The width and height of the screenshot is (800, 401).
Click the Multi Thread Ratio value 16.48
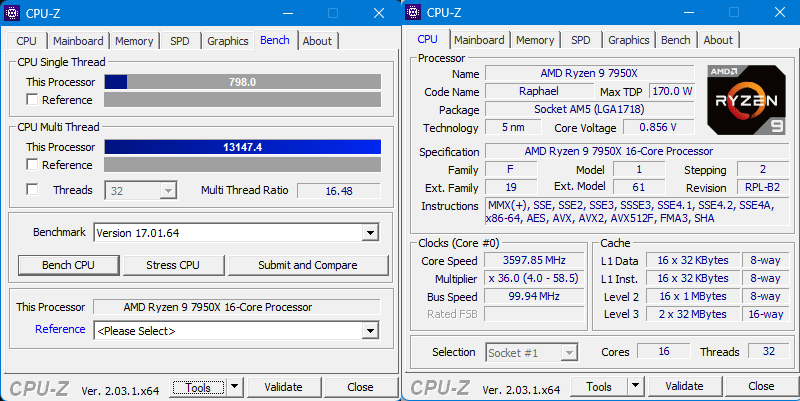(x=339, y=191)
